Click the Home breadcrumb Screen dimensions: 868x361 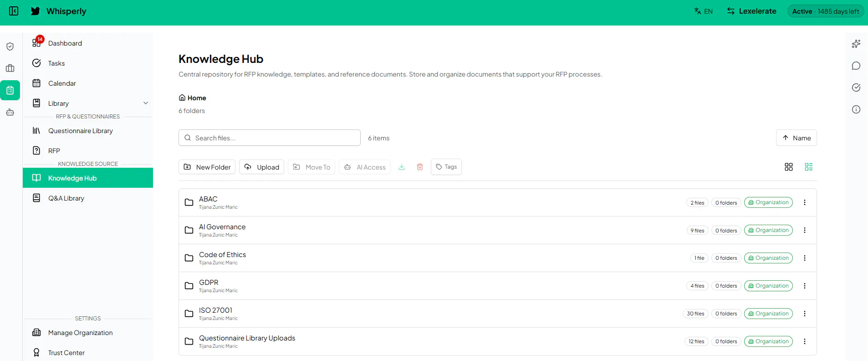point(193,98)
